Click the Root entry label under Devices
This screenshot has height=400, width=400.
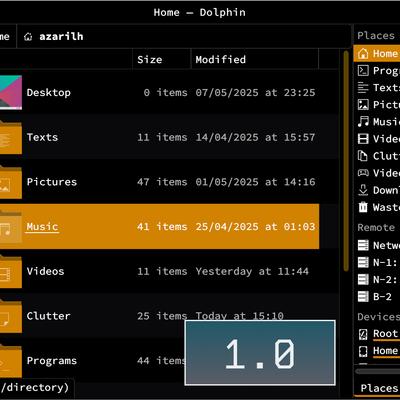click(386, 334)
